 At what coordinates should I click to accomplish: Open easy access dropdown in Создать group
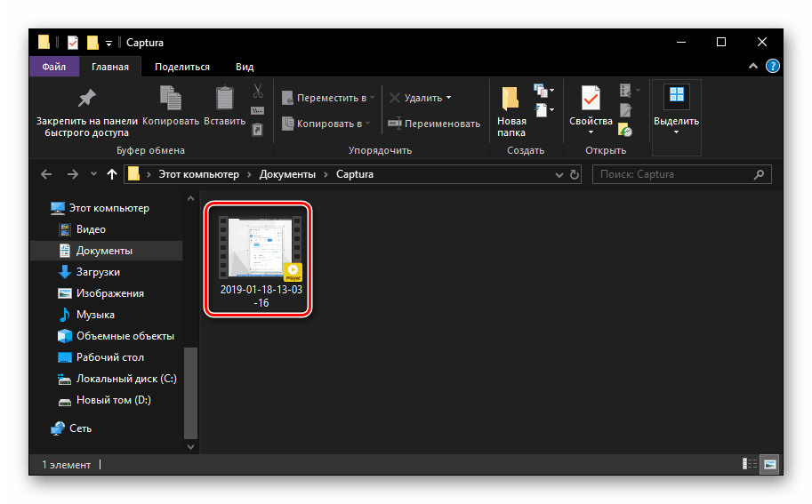(x=543, y=109)
